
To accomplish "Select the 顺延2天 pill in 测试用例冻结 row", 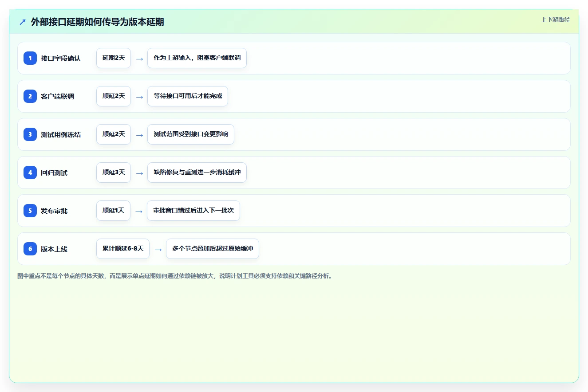I will 114,134.
